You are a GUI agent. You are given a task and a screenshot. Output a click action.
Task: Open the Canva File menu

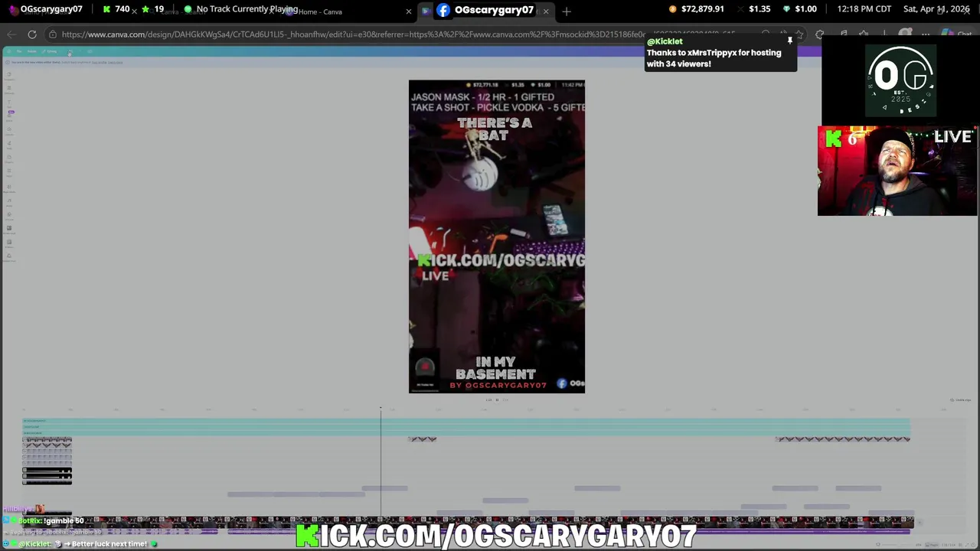coord(18,51)
